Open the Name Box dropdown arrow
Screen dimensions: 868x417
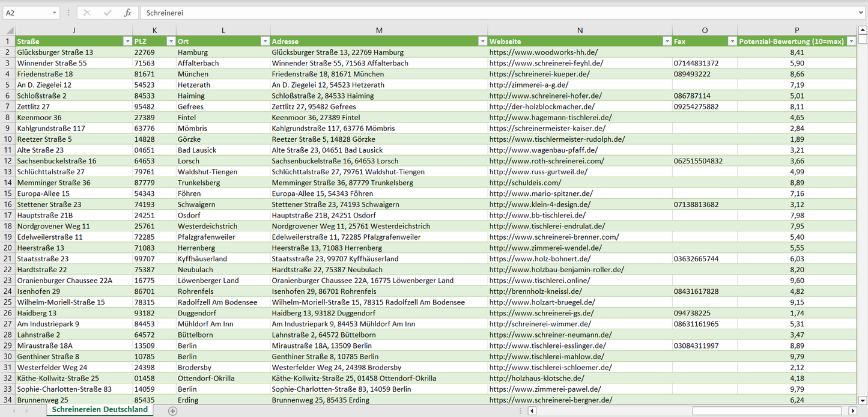(x=54, y=13)
